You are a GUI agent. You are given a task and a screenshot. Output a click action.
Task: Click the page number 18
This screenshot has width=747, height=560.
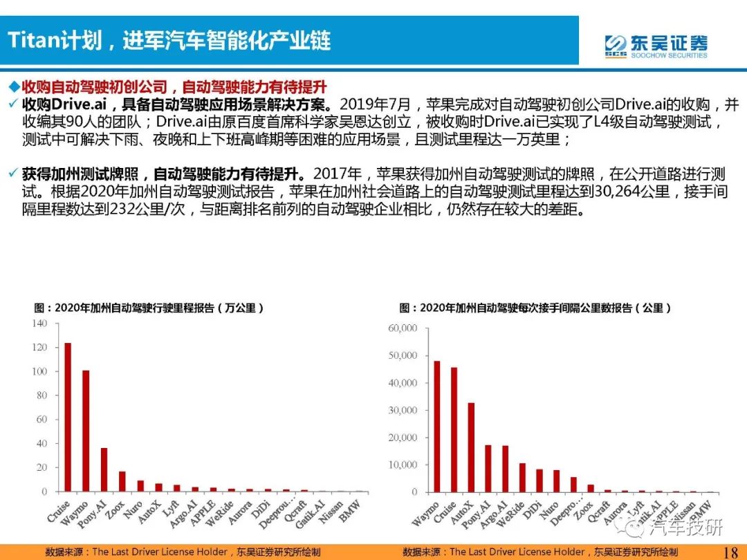(730, 552)
